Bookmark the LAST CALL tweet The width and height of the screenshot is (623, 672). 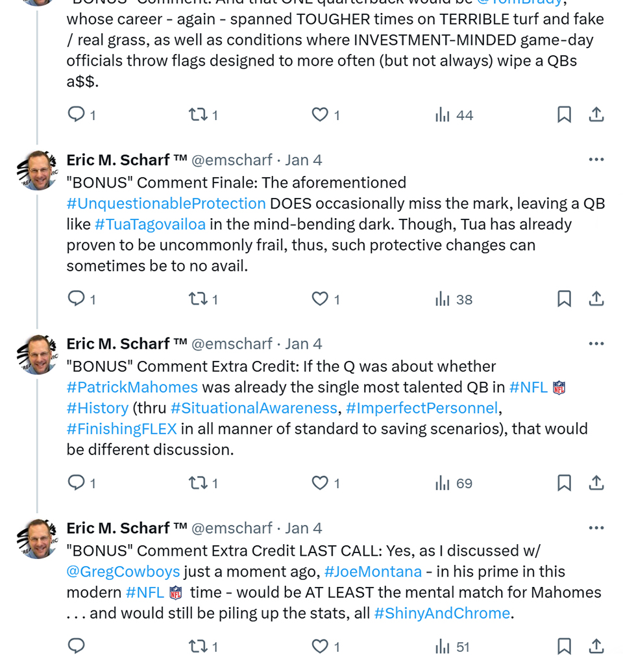coord(564,646)
